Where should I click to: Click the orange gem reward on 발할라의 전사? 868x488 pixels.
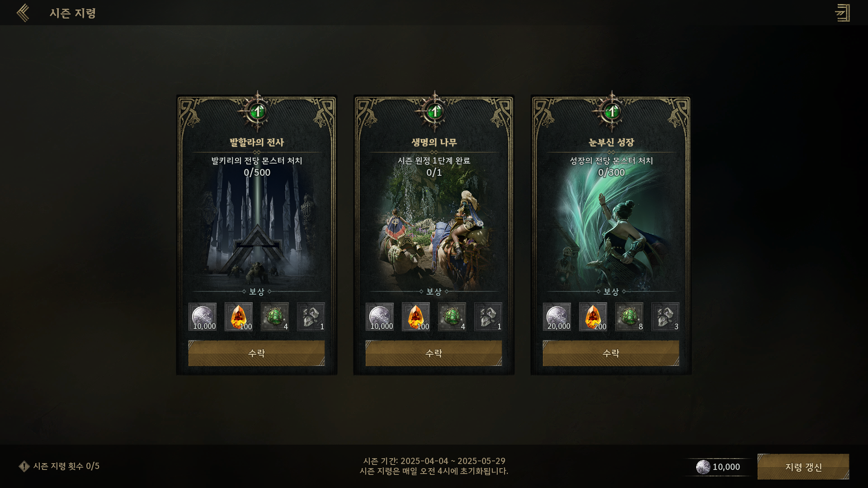pyautogui.click(x=239, y=317)
